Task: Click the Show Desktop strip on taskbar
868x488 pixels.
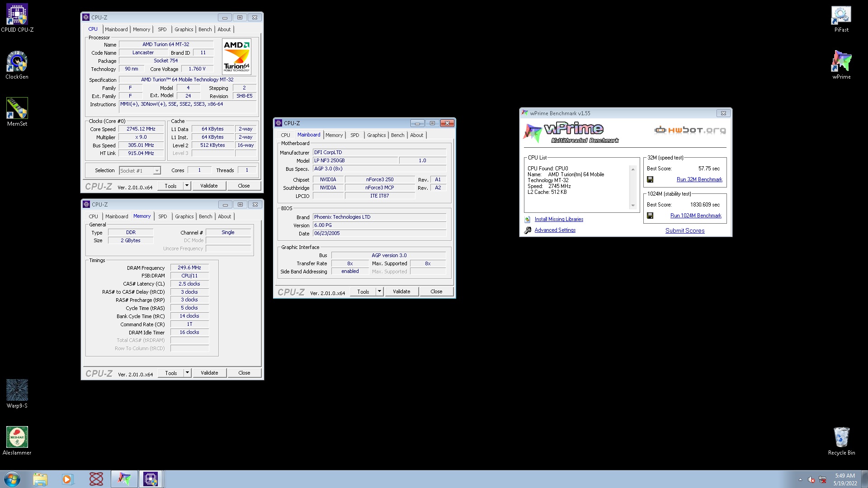Action: point(864,479)
